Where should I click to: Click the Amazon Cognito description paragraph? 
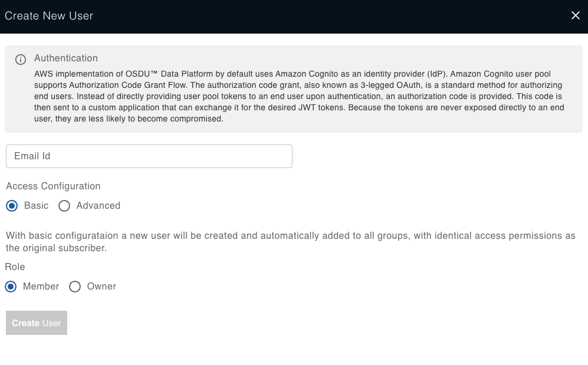tap(299, 96)
